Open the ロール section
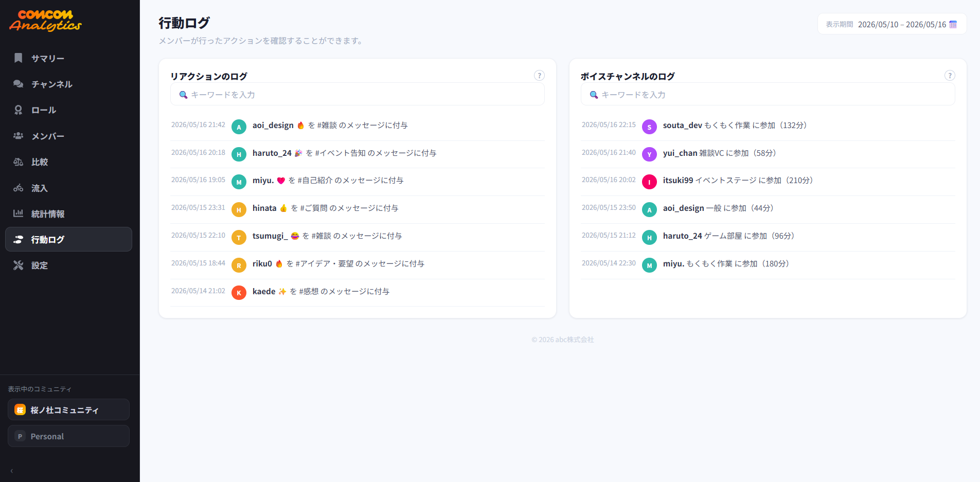Viewport: 980px width, 482px height. tap(68, 110)
